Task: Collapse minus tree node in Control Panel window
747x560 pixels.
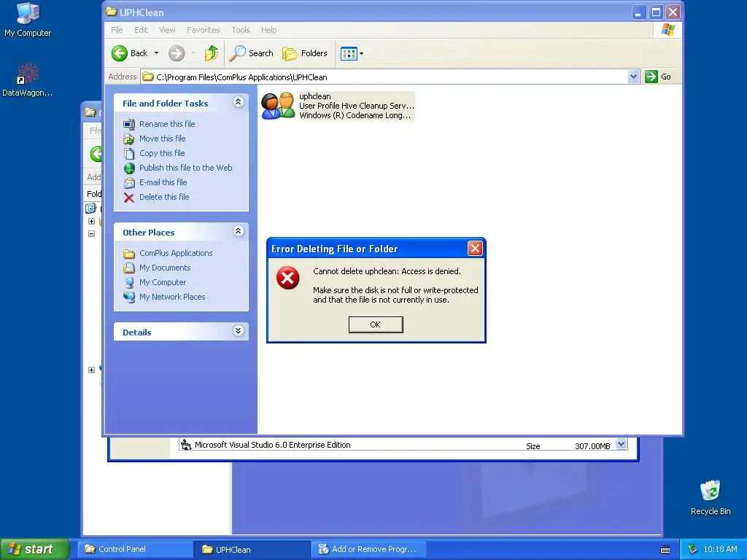Action: coord(91,233)
